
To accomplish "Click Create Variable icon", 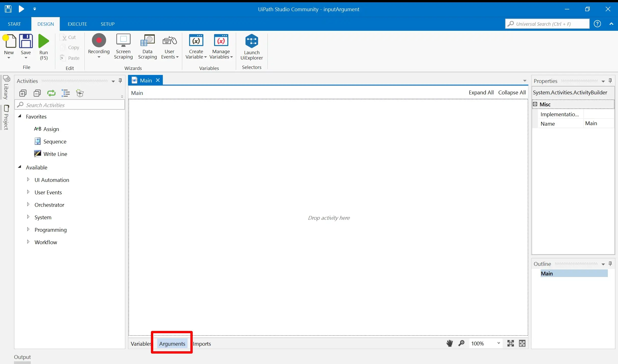I will 196,41.
